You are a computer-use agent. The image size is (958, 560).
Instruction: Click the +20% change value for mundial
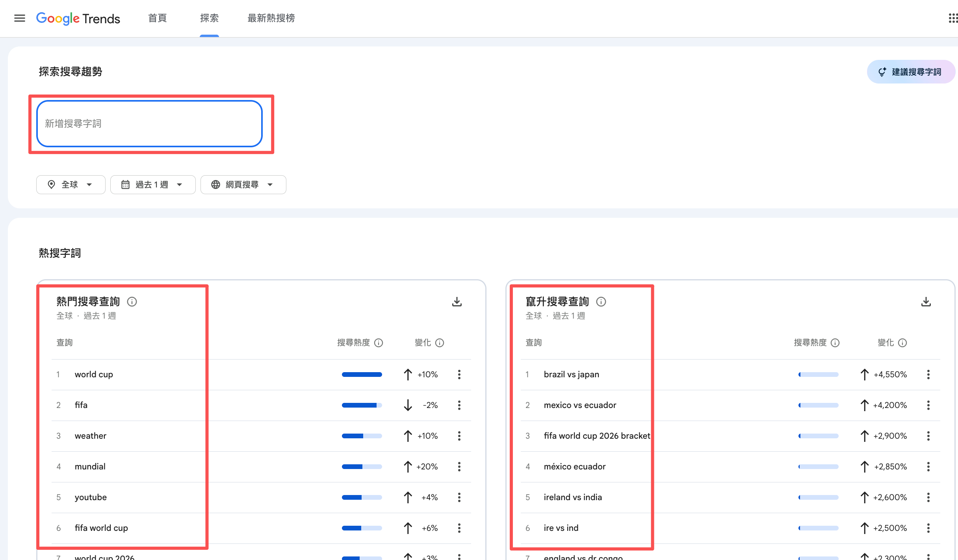[427, 467]
